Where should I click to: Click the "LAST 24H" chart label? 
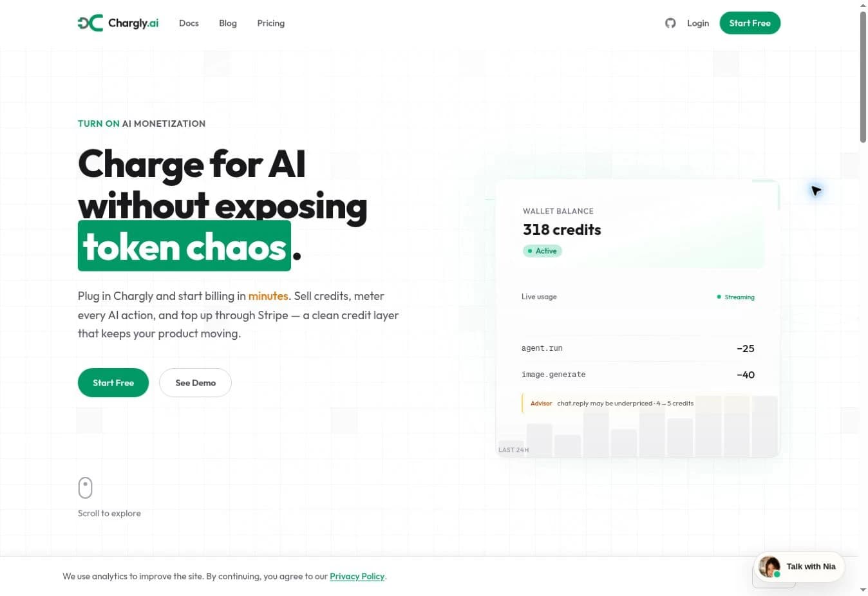click(514, 450)
